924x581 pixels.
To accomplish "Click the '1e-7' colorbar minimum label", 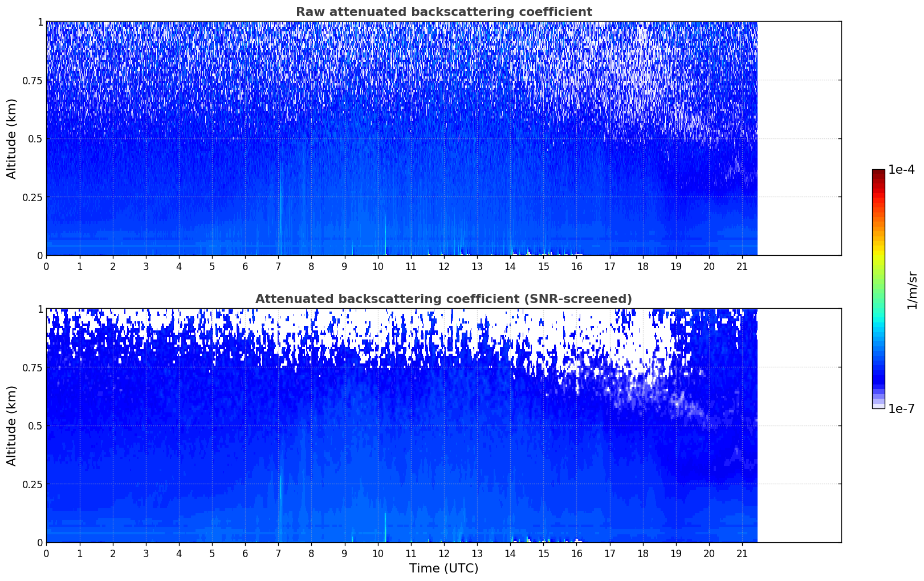I will (901, 408).
